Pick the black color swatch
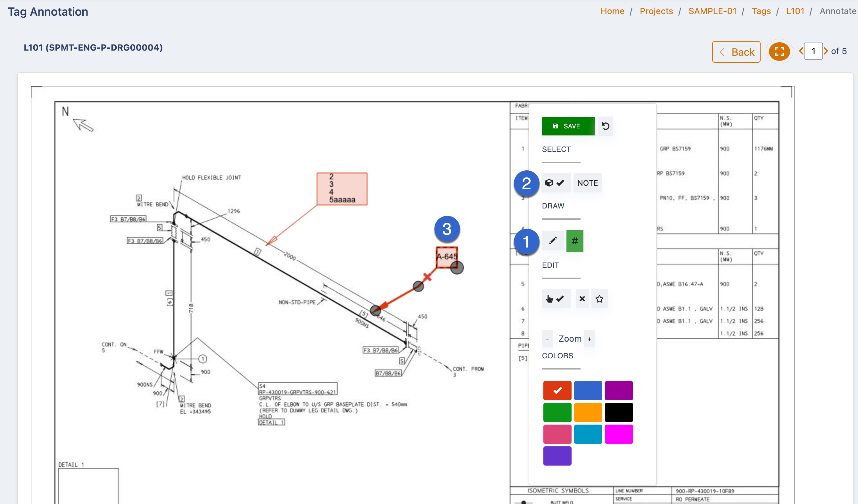The width and height of the screenshot is (858, 504). (x=619, y=412)
